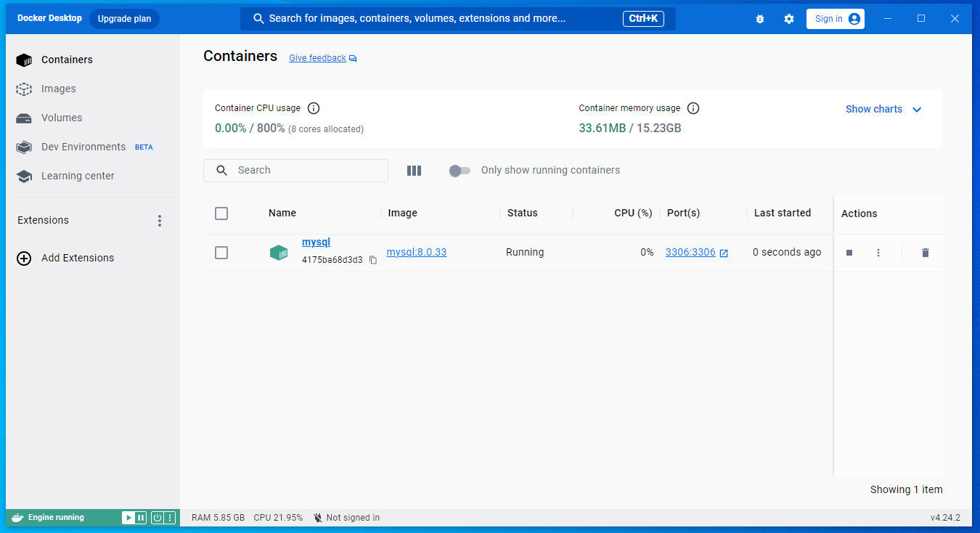Pause the Docker engine
Viewport: 980px width, 533px height.
[x=141, y=518]
